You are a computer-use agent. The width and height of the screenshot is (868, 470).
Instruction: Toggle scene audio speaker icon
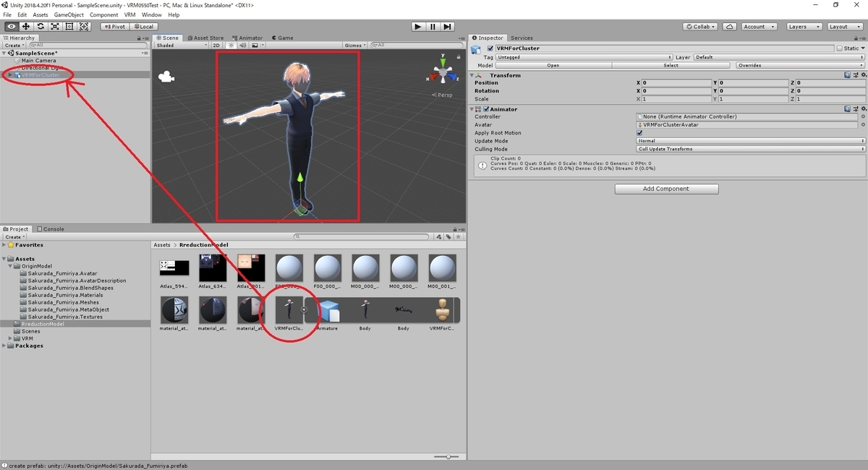point(243,46)
